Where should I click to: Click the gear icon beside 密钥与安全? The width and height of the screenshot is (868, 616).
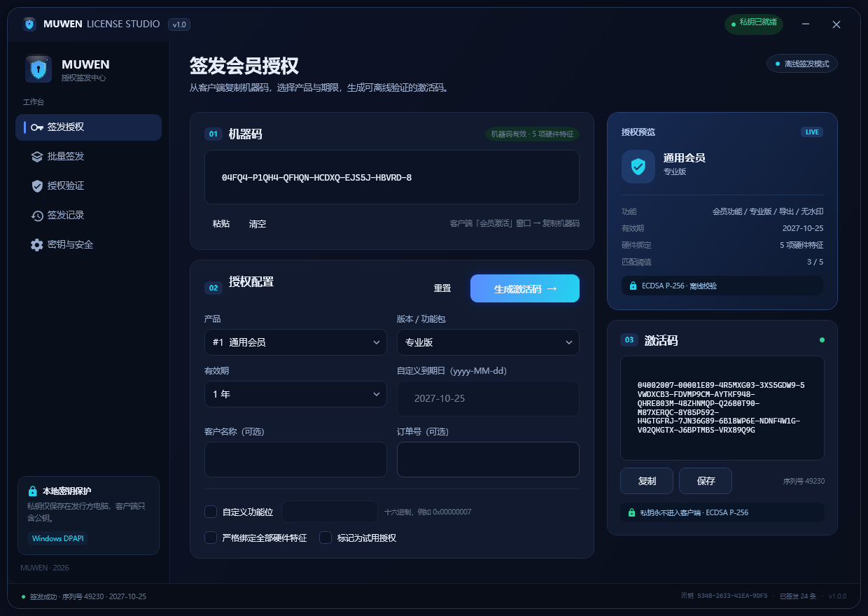tap(37, 245)
